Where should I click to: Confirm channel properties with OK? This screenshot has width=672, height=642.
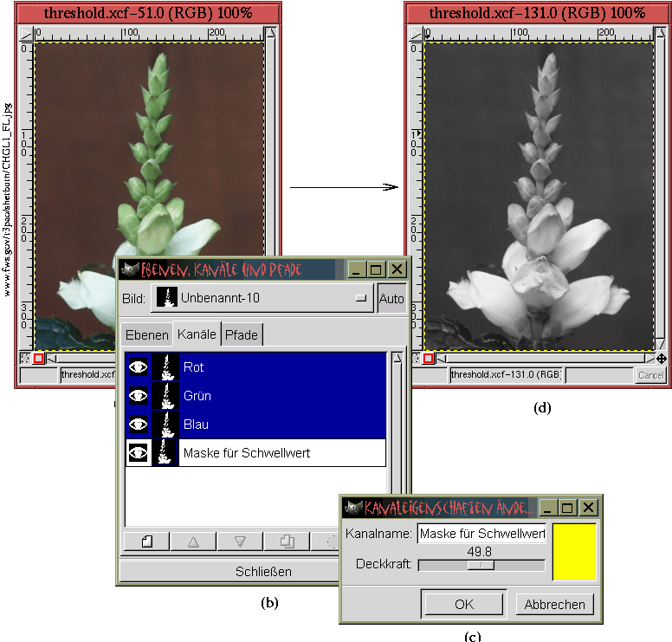click(464, 604)
